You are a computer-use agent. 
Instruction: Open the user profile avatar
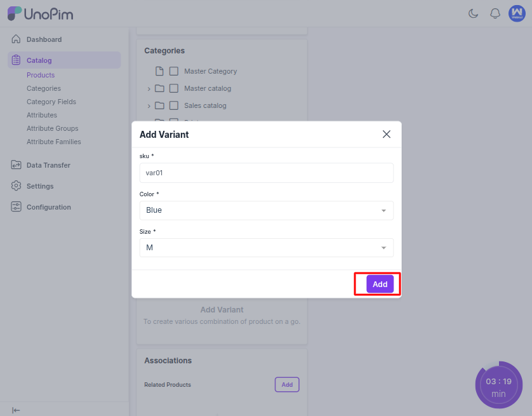[x=517, y=13]
